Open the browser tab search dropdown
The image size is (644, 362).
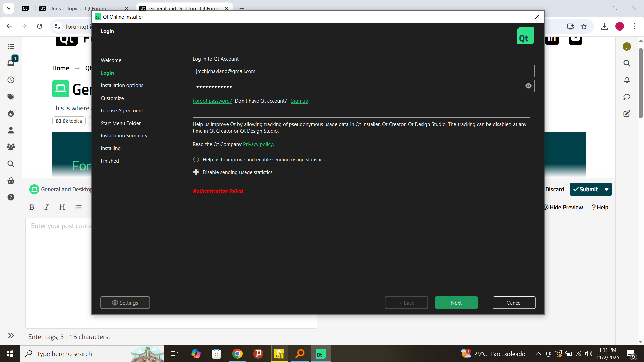(x=9, y=8)
